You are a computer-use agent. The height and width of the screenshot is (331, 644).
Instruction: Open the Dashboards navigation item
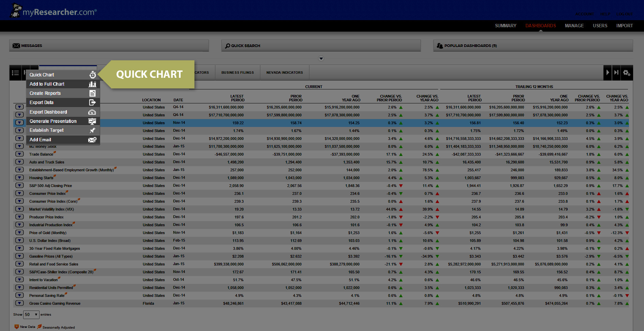[x=540, y=26]
